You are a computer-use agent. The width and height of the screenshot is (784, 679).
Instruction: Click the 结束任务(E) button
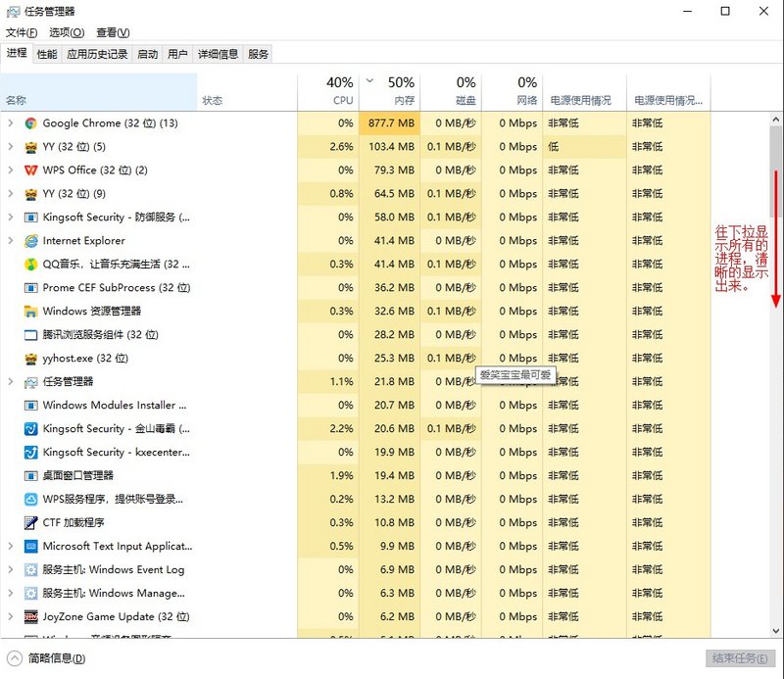pos(740,658)
